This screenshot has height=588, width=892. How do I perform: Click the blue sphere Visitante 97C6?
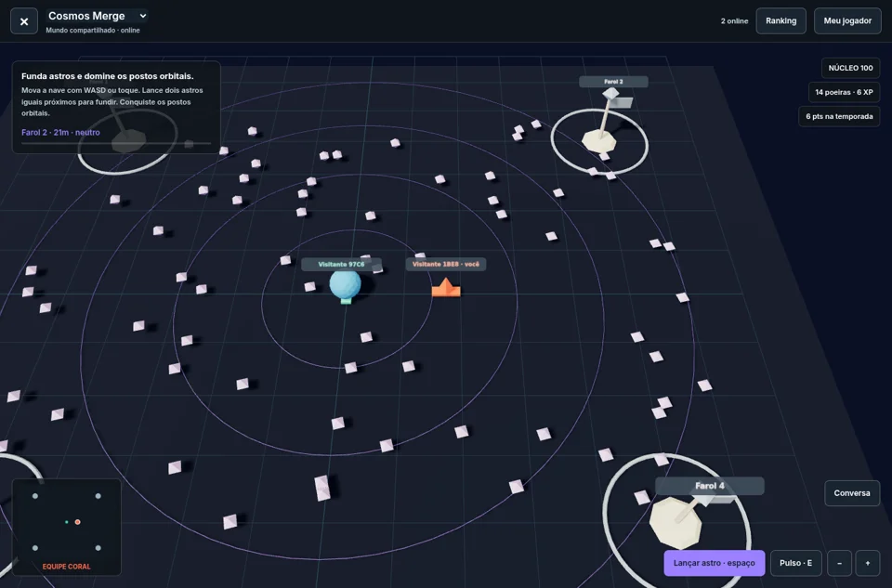pyautogui.click(x=345, y=285)
